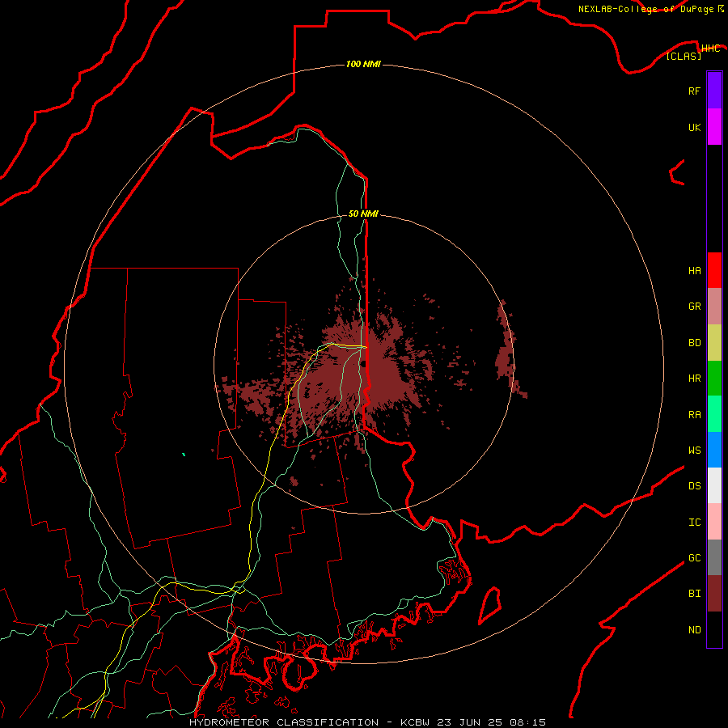The image size is (728, 728).
Task: Click the DS legend label
Action: click(694, 485)
